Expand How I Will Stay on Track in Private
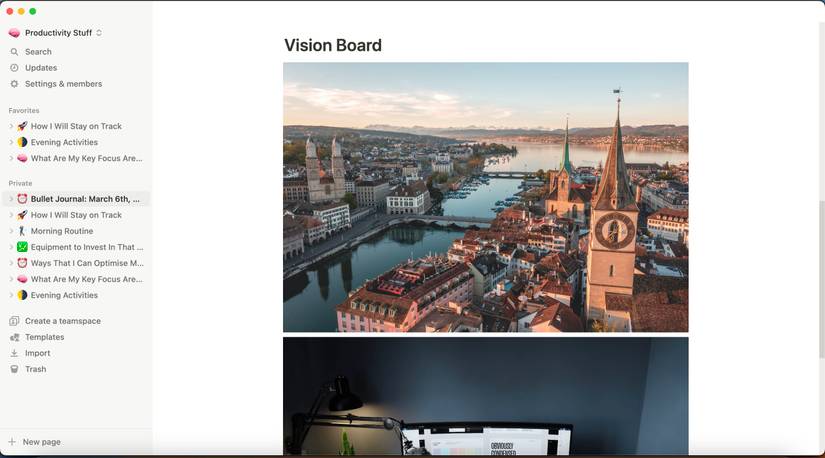The image size is (825, 458). tap(11, 215)
